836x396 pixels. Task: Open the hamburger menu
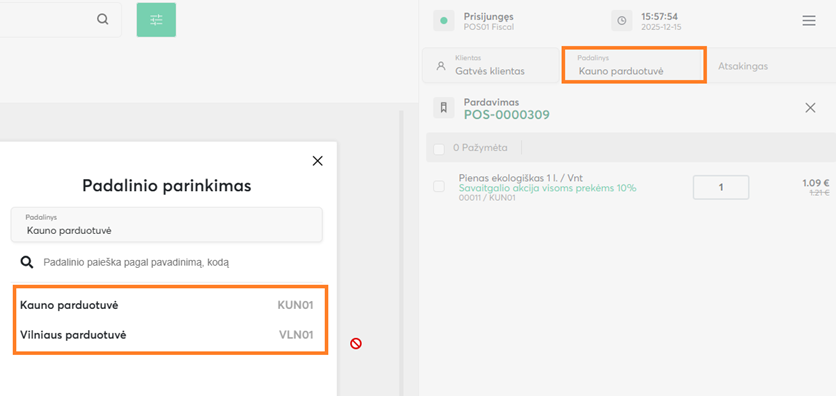pos(809,21)
